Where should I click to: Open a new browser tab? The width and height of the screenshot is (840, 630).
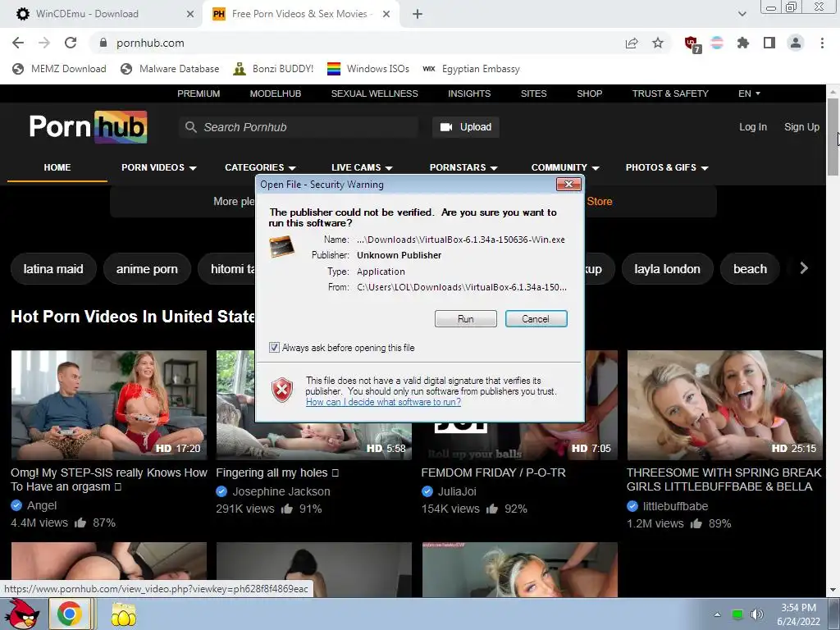[x=418, y=14]
